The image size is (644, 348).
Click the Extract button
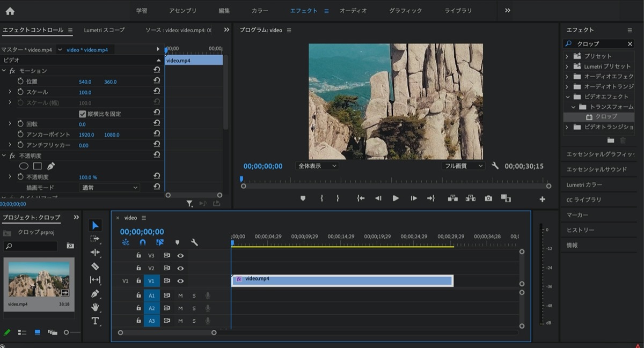coord(471,198)
